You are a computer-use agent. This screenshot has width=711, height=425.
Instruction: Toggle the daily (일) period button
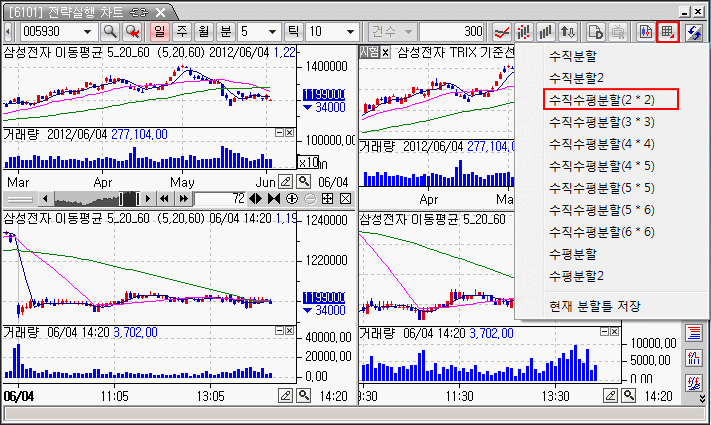[x=158, y=32]
